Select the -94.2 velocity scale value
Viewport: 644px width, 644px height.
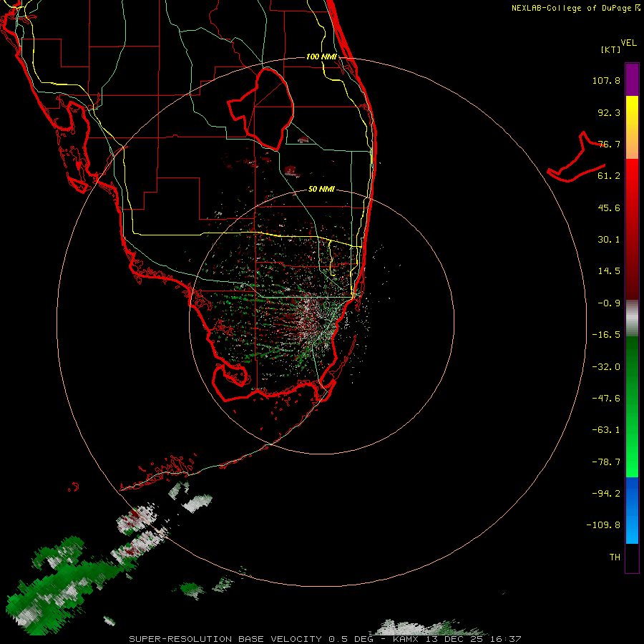tap(606, 493)
